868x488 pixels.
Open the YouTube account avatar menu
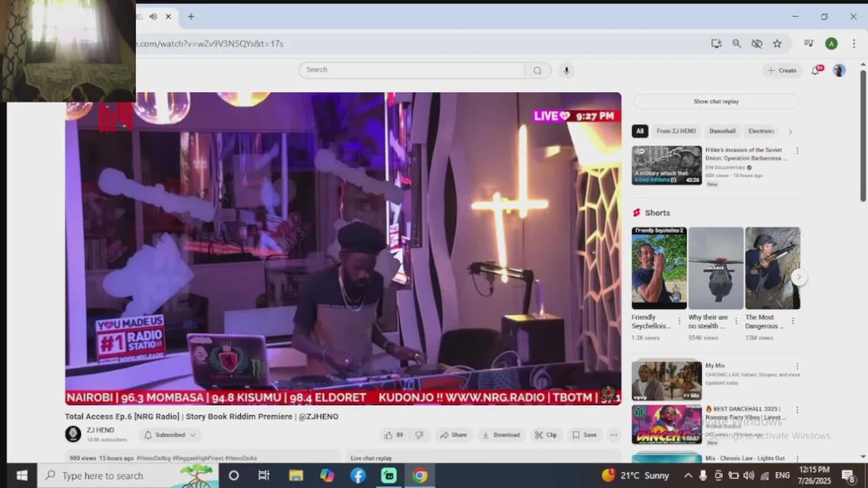[839, 70]
